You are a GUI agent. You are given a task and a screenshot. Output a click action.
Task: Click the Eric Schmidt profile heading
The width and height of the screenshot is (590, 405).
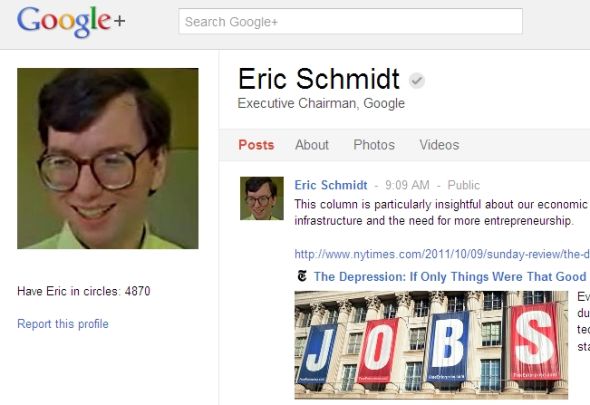[319, 79]
